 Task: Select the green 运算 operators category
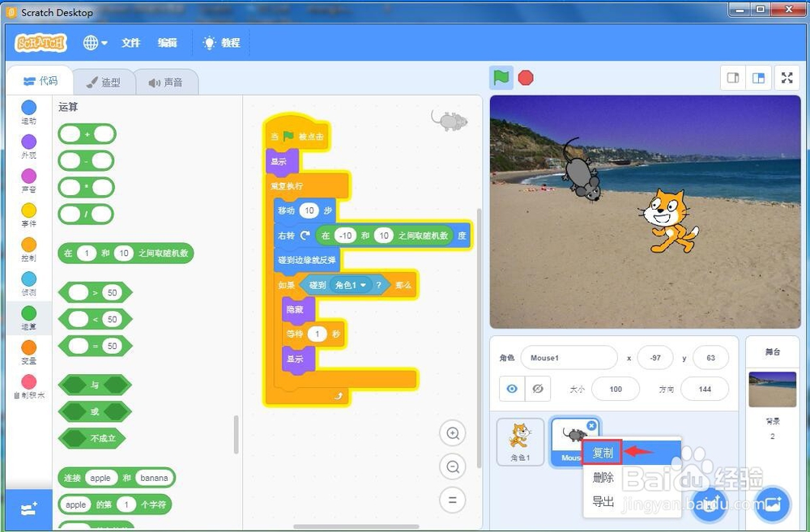click(29, 317)
